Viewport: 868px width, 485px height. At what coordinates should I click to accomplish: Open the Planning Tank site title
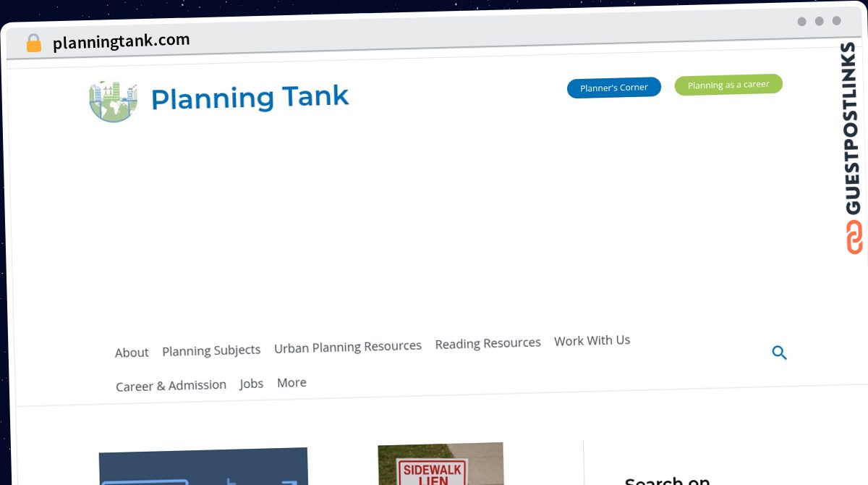250,98
